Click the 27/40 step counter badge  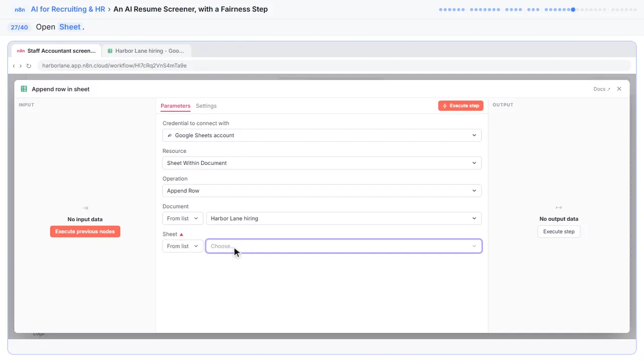coord(19,27)
